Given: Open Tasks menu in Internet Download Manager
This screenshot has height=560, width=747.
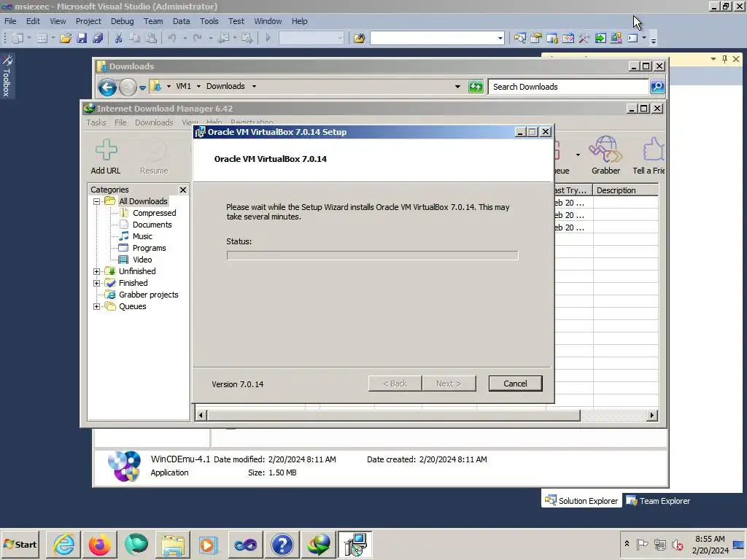Looking at the screenshot, I should [96, 122].
